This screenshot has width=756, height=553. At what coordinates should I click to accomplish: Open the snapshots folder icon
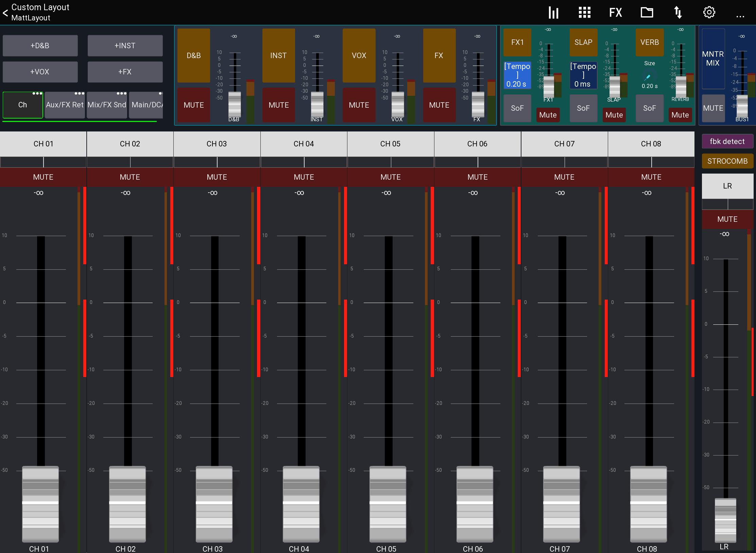(x=647, y=13)
